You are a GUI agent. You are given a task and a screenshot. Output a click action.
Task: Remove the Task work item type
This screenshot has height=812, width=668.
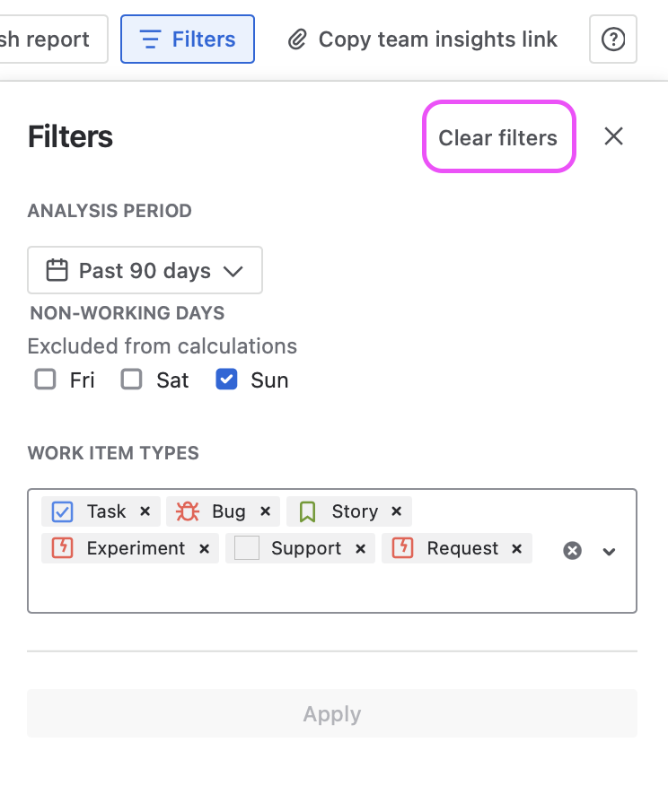[x=145, y=511]
